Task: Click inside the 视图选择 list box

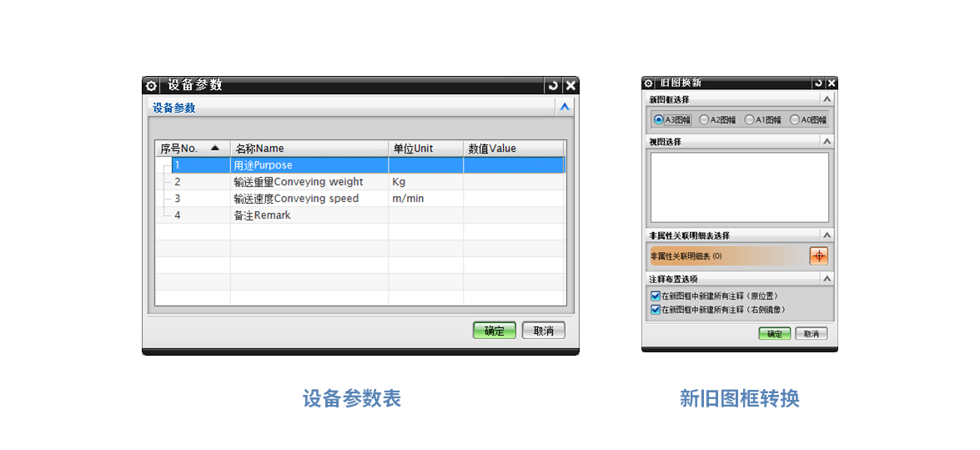Action: tap(740, 187)
